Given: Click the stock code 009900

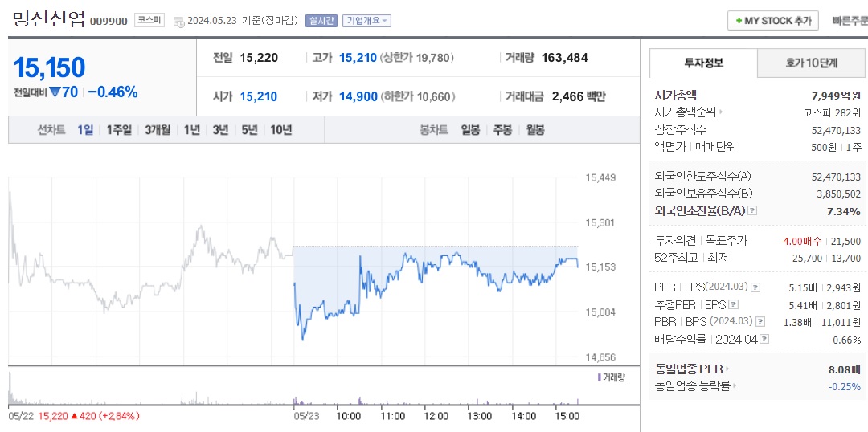Looking at the screenshot, I should tap(108, 22).
